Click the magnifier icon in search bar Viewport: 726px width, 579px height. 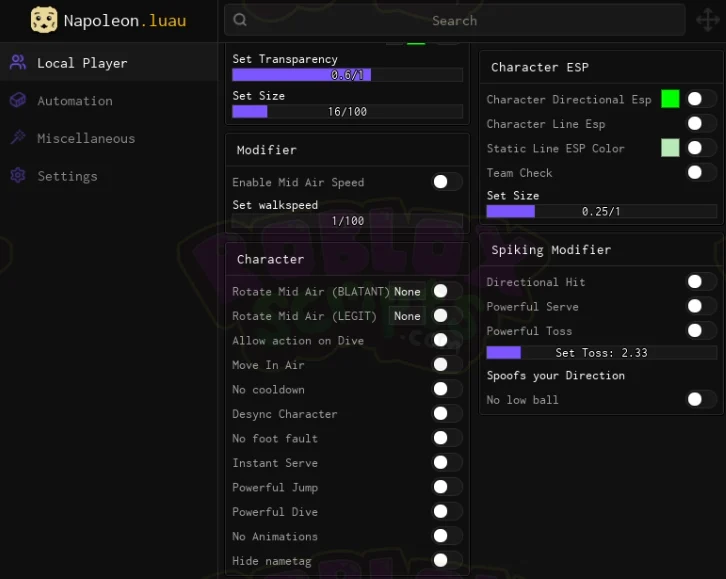coord(240,20)
